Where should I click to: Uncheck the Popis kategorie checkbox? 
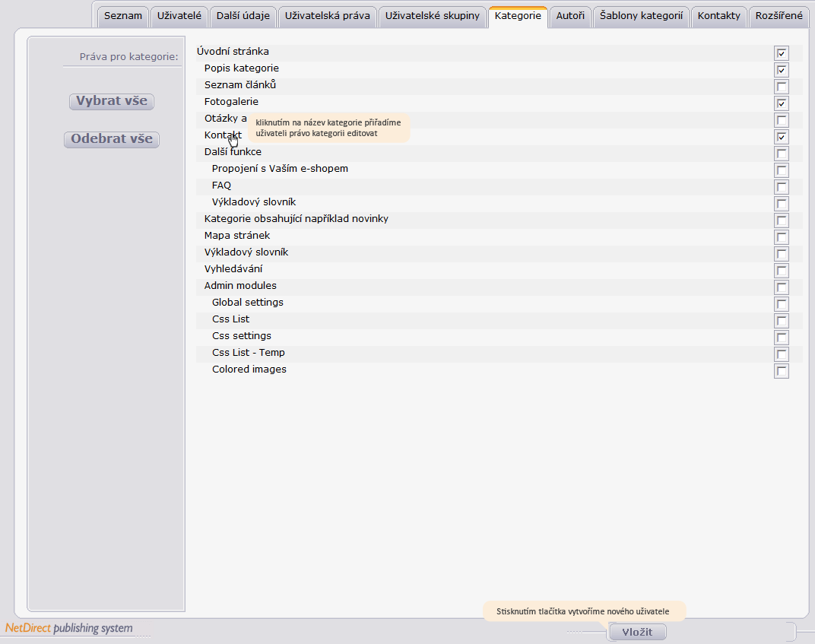coord(782,70)
